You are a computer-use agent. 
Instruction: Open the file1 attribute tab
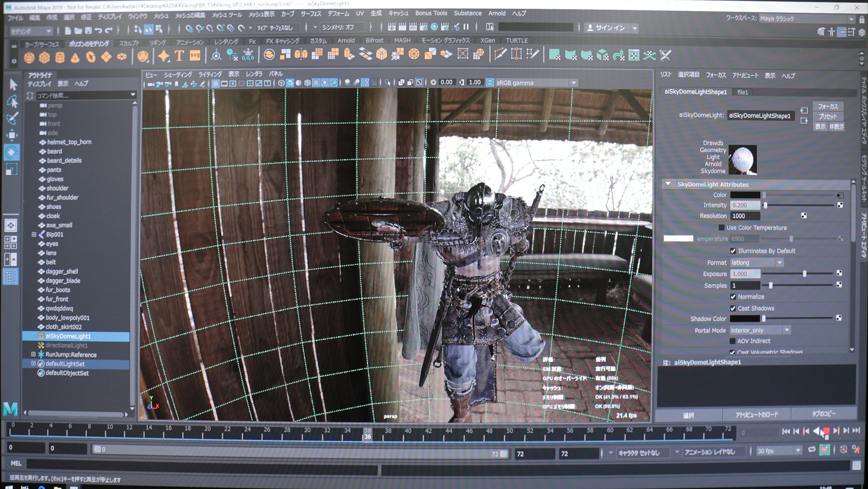[742, 92]
